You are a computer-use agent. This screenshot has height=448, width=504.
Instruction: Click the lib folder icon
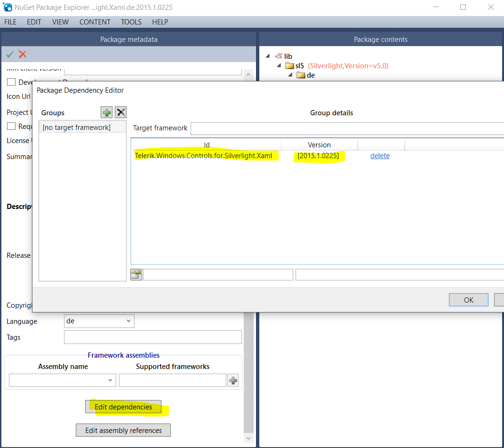pos(279,56)
